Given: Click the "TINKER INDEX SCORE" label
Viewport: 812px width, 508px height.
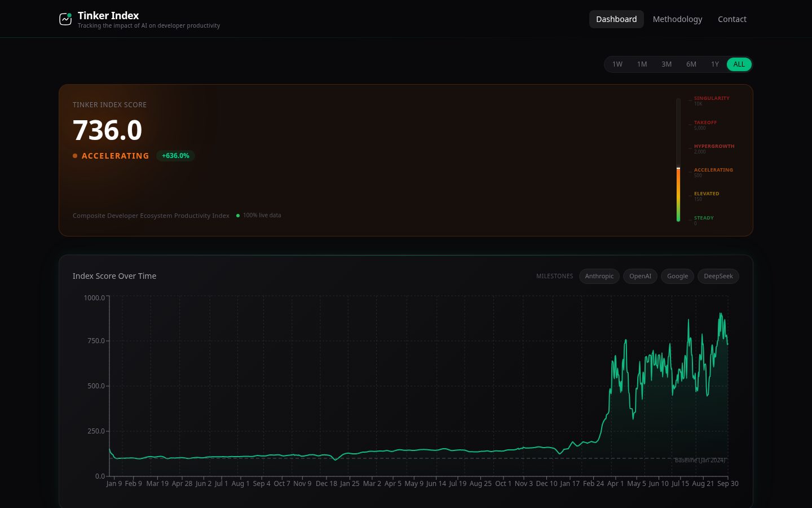Looking at the screenshot, I should 109,105.
